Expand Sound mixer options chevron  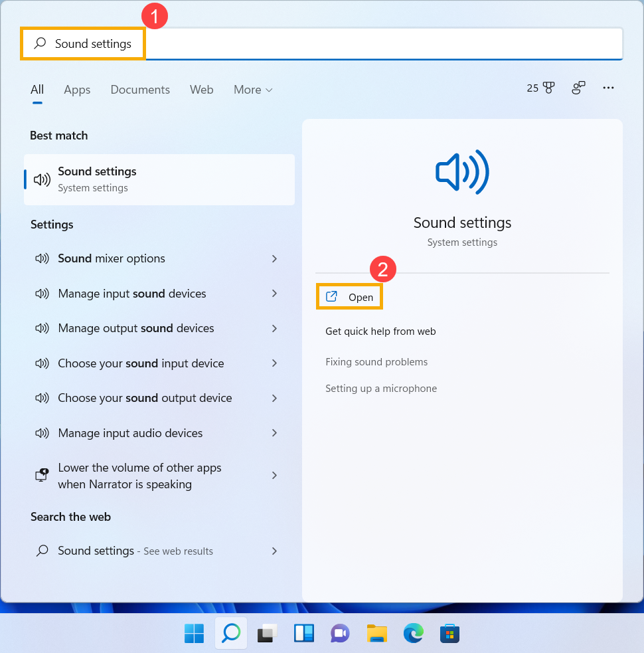[274, 258]
